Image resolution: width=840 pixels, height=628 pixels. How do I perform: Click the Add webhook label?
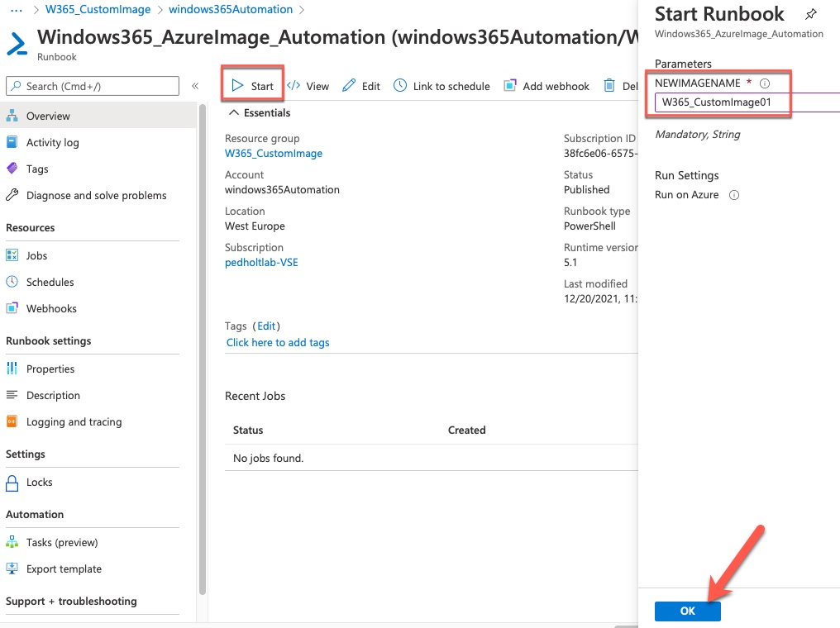click(556, 86)
